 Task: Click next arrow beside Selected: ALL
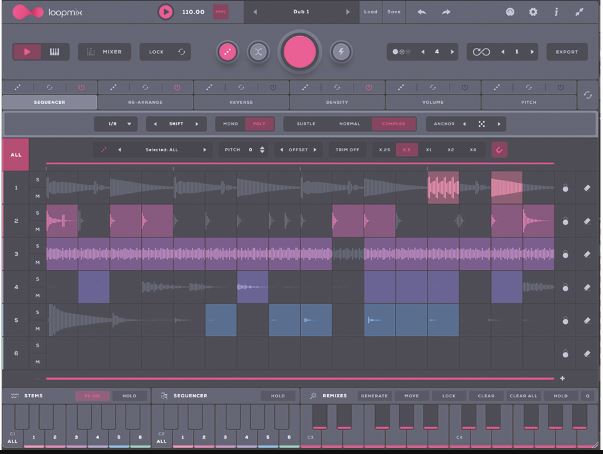205,150
